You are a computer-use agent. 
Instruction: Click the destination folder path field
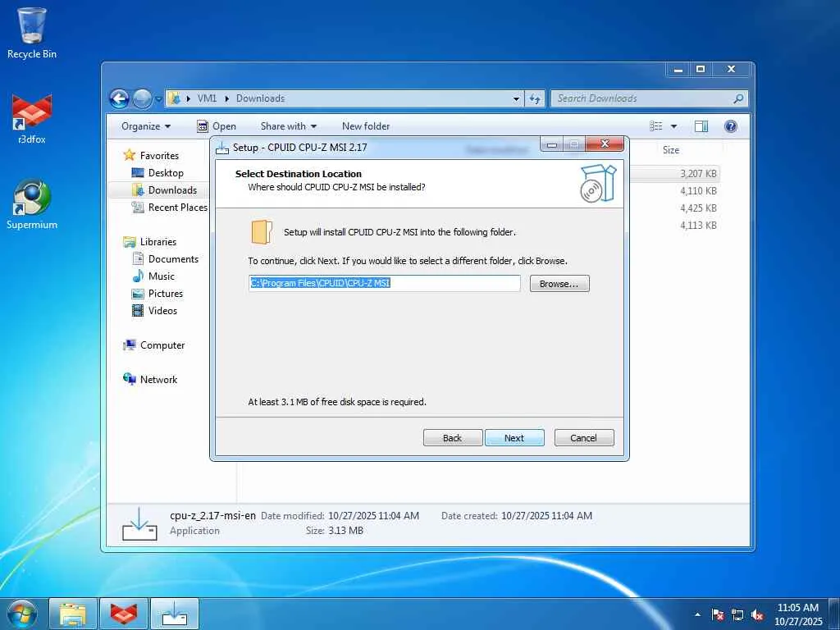(x=384, y=283)
